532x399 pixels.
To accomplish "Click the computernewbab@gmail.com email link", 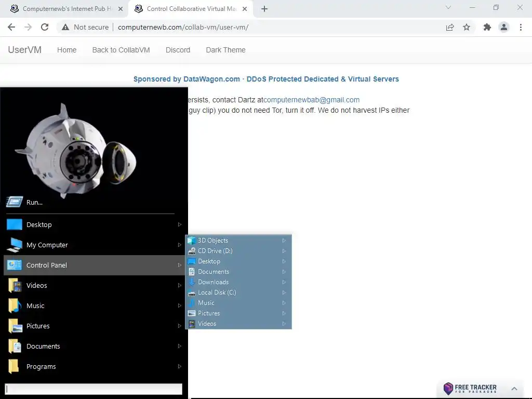I will tap(312, 100).
